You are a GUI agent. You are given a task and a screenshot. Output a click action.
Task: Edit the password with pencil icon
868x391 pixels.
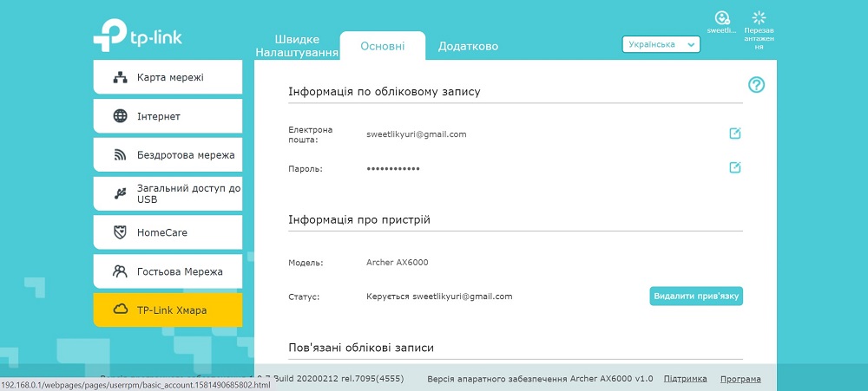734,167
